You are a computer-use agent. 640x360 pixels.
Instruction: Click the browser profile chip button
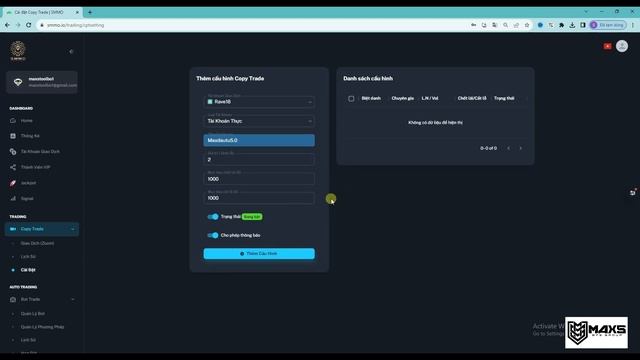coord(608,25)
